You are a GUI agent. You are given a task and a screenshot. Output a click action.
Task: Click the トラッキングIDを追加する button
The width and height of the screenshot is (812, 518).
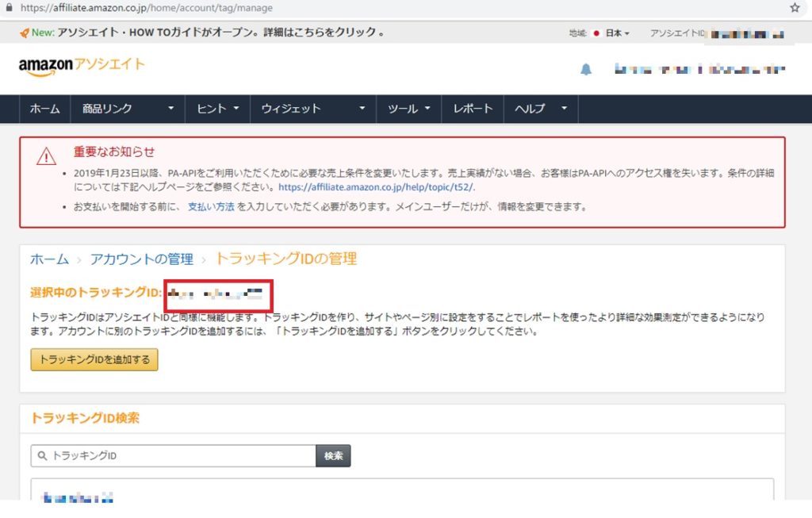[94, 359]
